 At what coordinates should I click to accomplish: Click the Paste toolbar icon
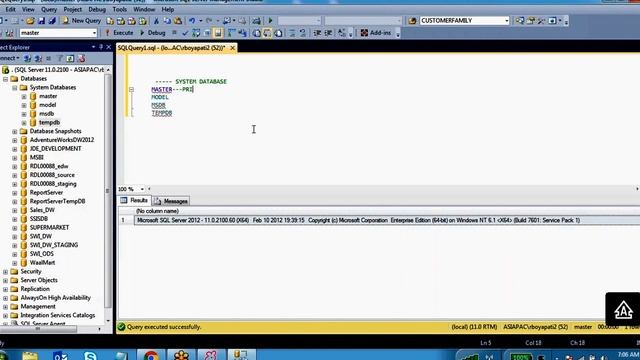click(x=178, y=21)
